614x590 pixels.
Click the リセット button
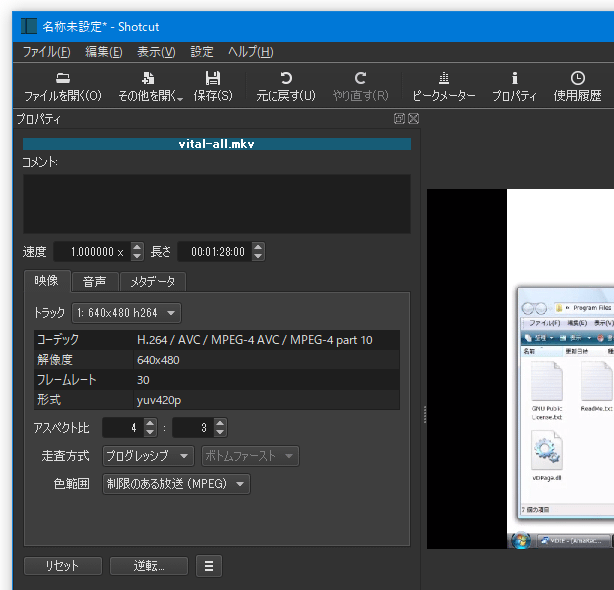(63, 566)
